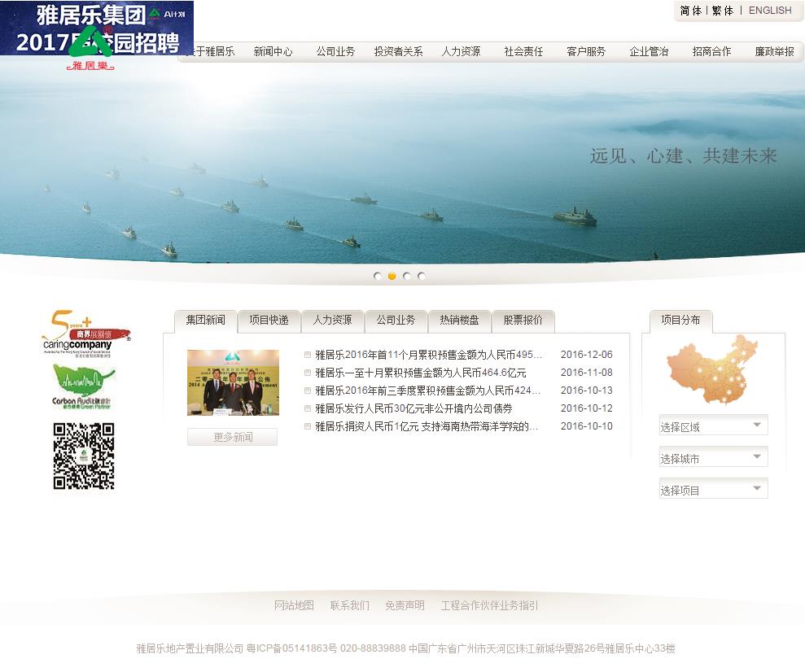Click the date 2016-10-13
805x672 pixels.
point(586,391)
